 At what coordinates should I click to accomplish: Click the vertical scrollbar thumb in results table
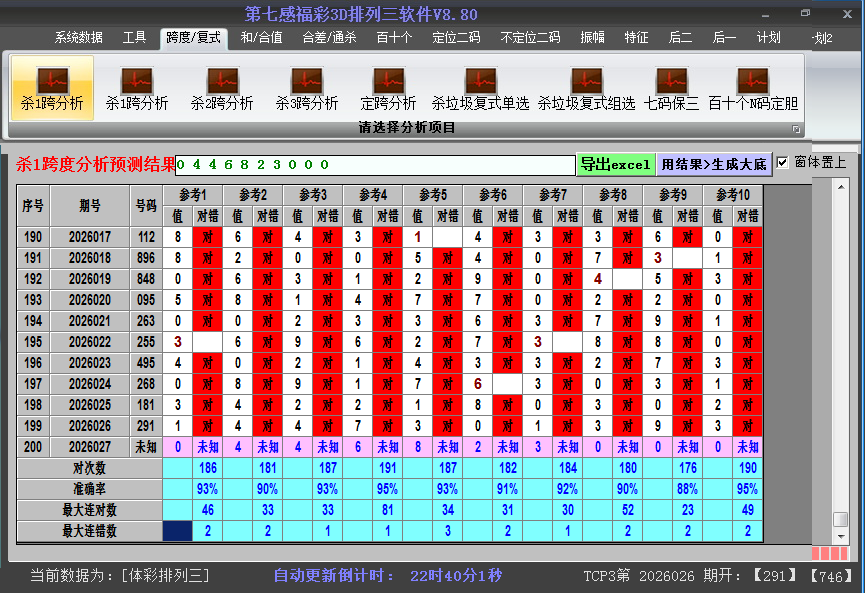(x=840, y=520)
